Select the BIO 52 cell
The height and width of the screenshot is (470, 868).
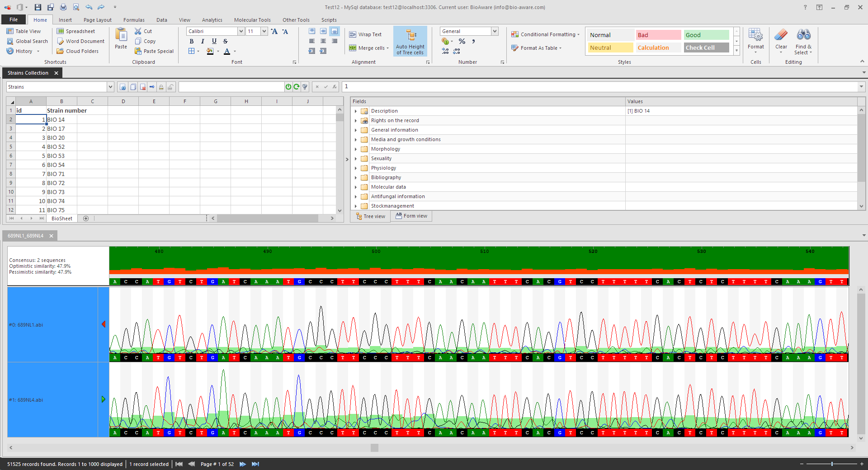point(61,147)
